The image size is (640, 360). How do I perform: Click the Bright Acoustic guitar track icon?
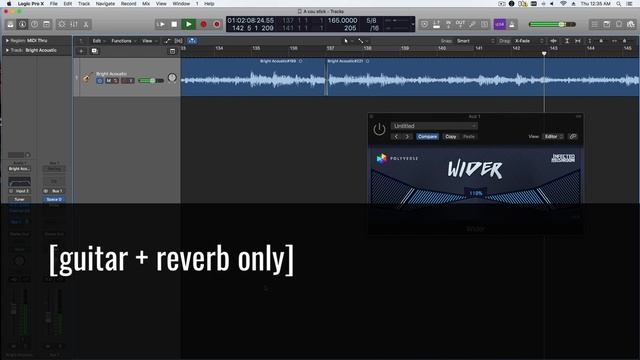pyautogui.click(x=87, y=78)
